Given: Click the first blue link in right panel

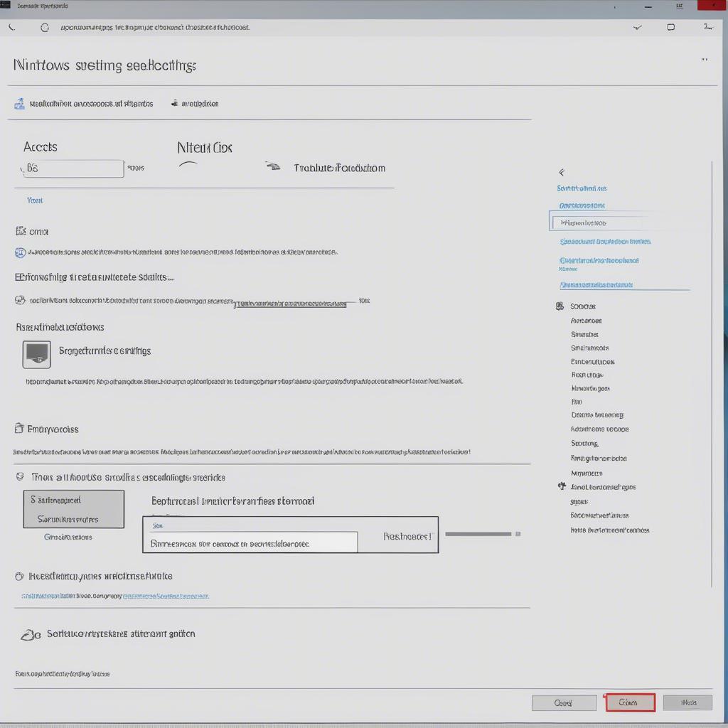Looking at the screenshot, I should click(582, 188).
